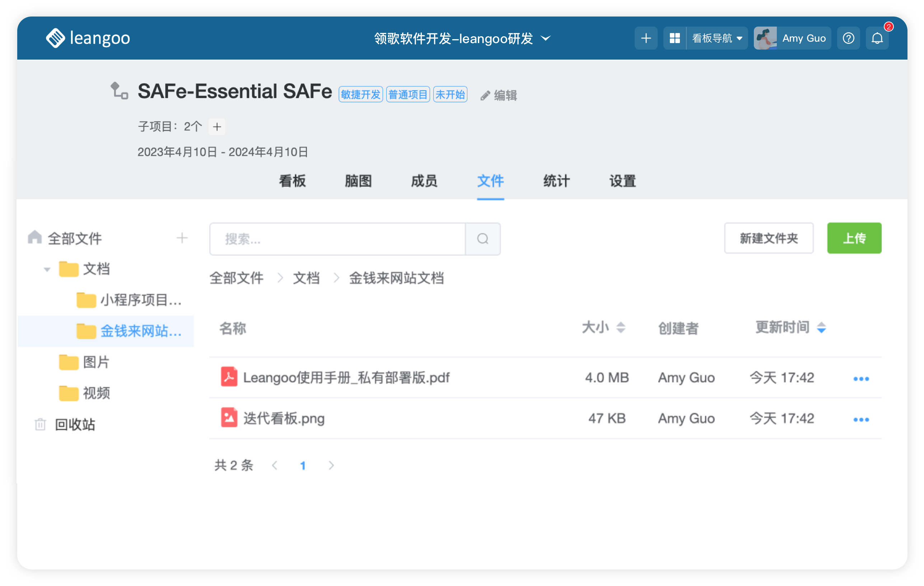The width and height of the screenshot is (924, 586).
Task: Sort files by 大小 column
Action: [x=620, y=328]
